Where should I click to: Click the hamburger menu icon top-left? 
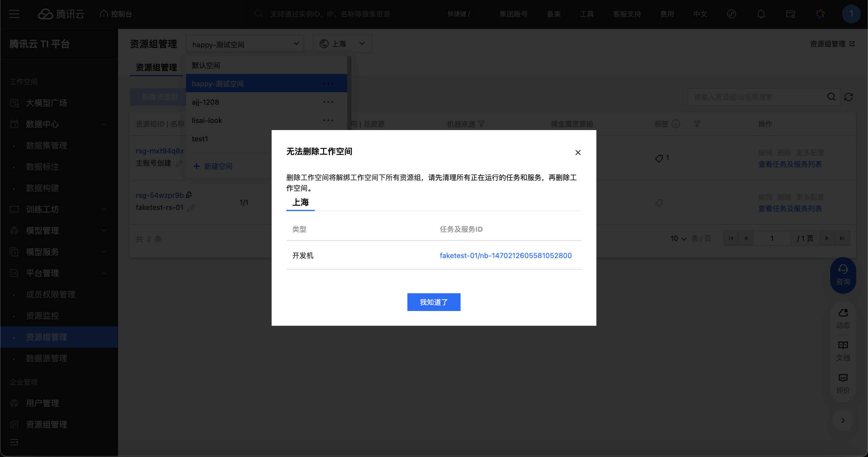click(14, 14)
